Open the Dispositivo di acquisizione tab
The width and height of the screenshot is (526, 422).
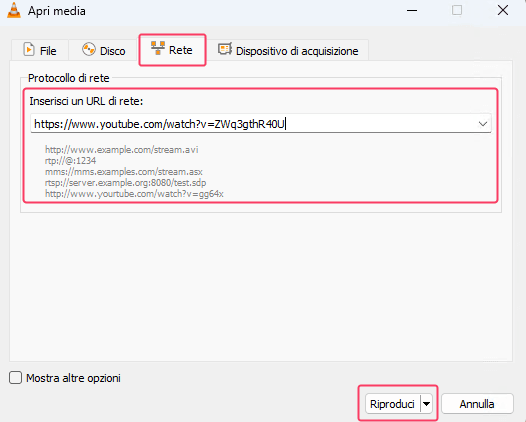[288, 50]
